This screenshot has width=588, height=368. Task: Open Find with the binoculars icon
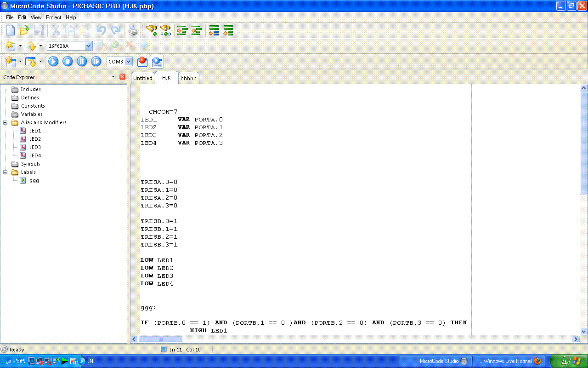(151, 31)
